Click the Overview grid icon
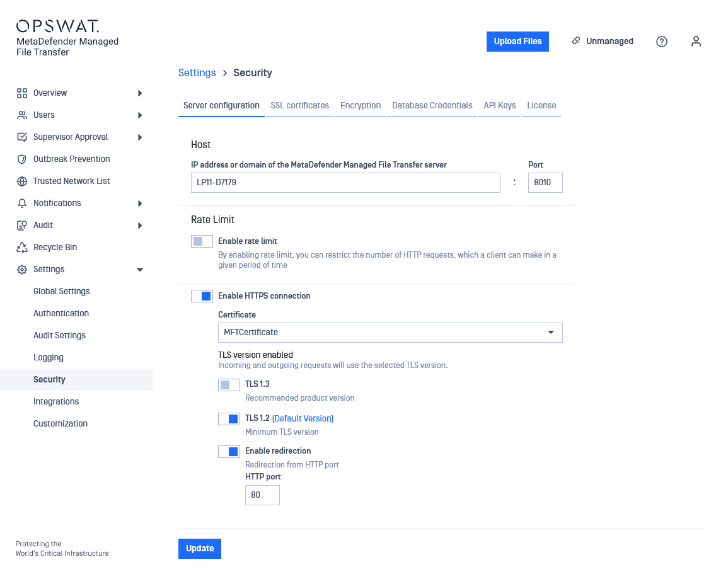 pos(22,93)
